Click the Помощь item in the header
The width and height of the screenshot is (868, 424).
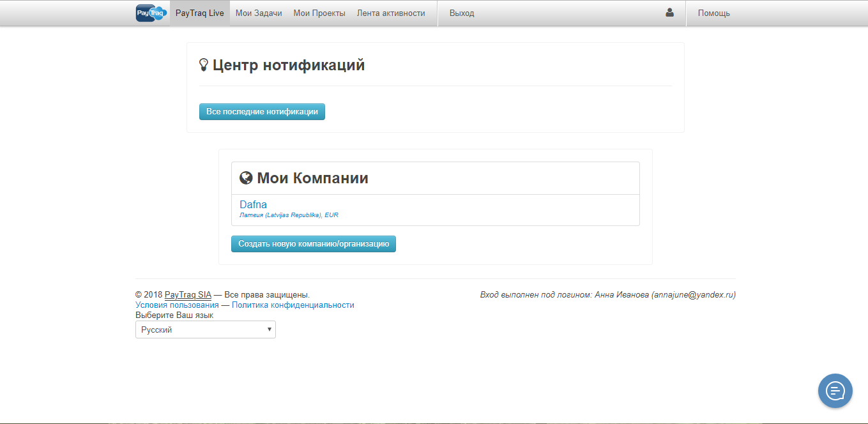[715, 12]
